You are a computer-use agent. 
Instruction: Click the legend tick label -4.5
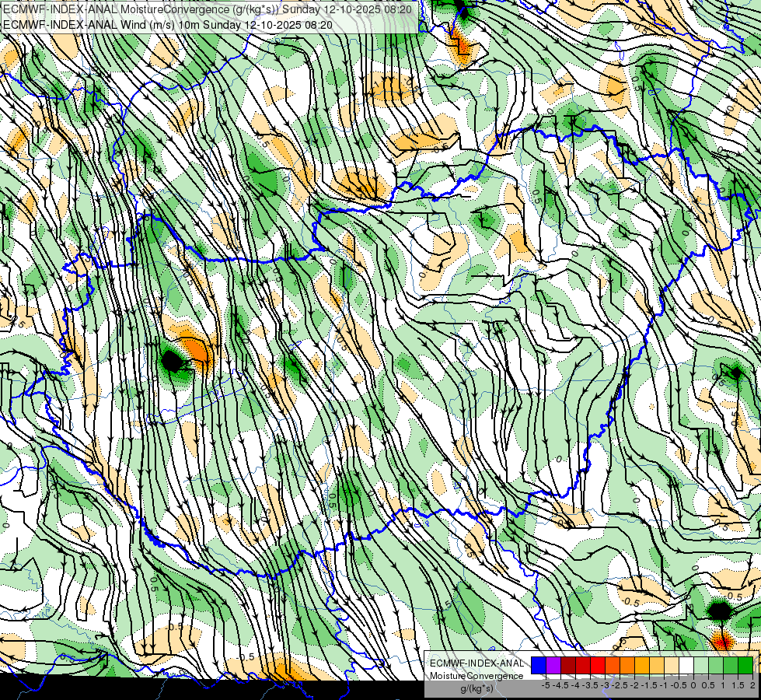[560, 685]
